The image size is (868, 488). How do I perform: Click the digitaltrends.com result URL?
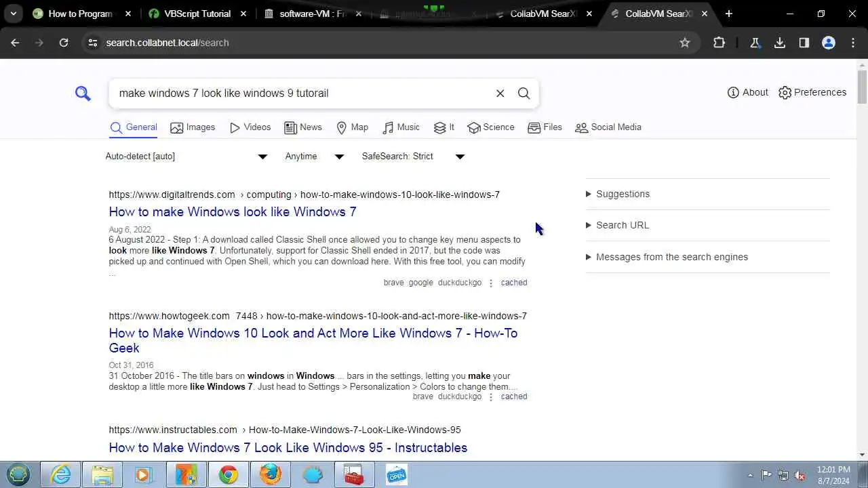point(304,195)
